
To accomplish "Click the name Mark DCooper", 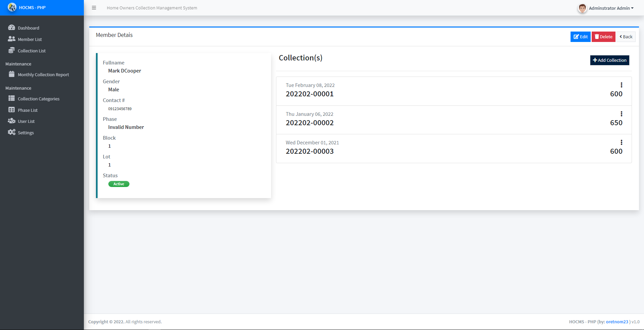I will coord(124,71).
